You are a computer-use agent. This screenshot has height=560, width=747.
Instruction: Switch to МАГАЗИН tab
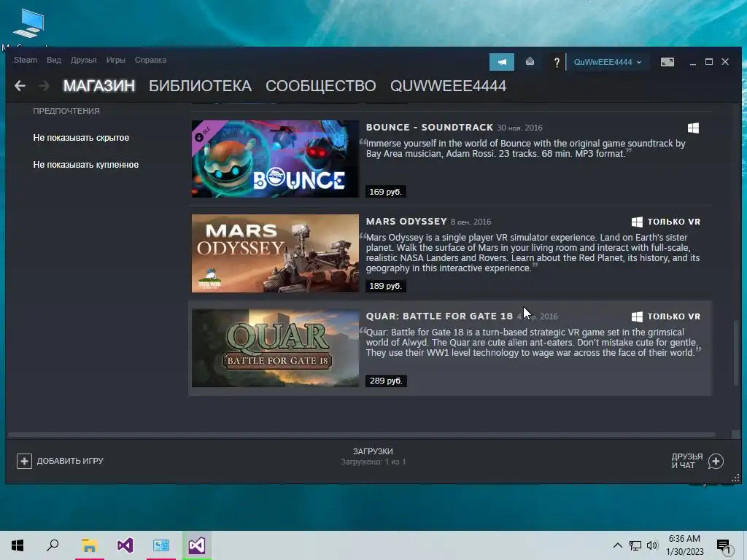[99, 86]
